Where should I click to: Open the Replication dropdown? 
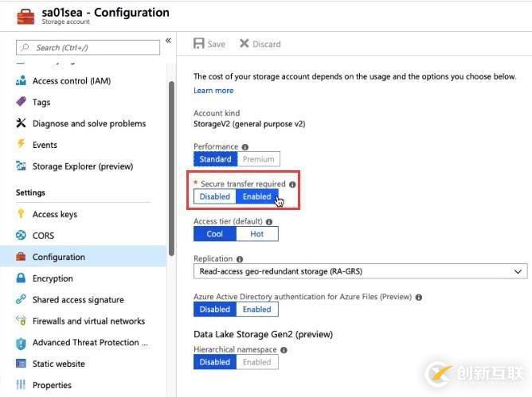360,271
